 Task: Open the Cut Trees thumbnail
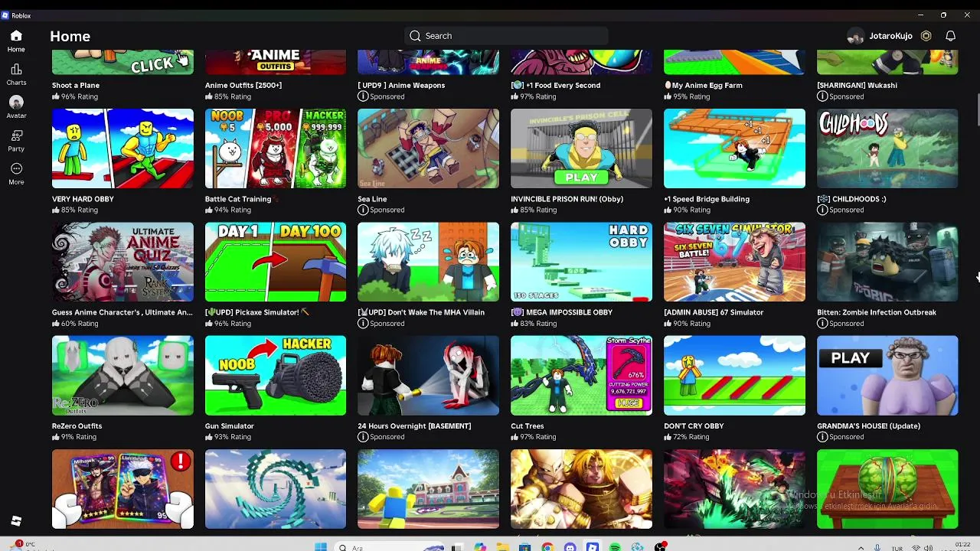coord(582,376)
